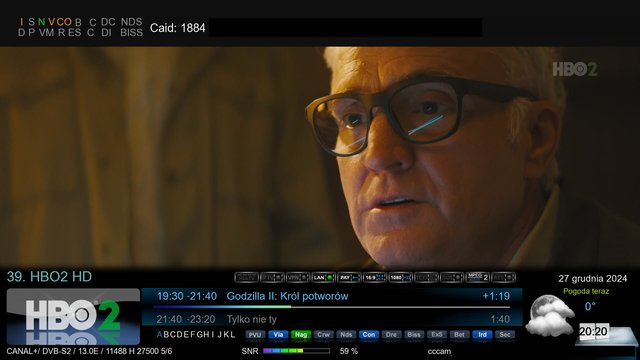Click the 19:30 -21:40 time range
Screen dimensions: 640x360
(187, 296)
